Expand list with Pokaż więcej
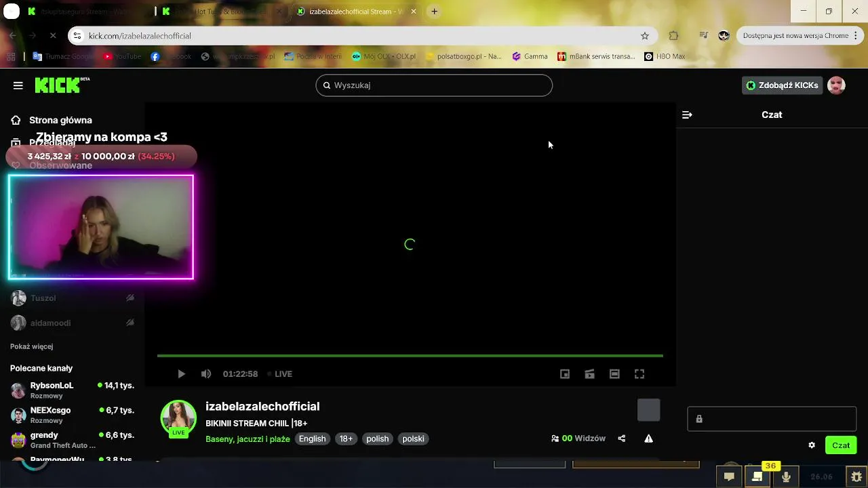 click(31, 346)
